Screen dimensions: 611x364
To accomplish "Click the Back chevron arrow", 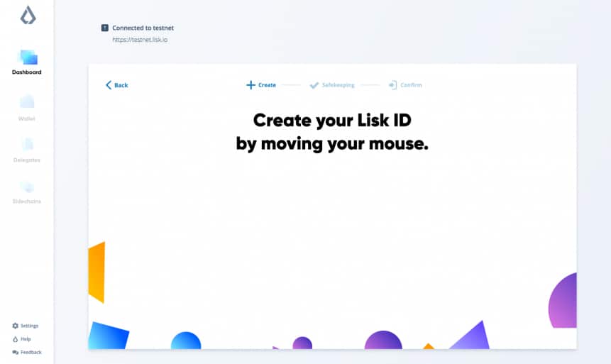I will [x=109, y=85].
